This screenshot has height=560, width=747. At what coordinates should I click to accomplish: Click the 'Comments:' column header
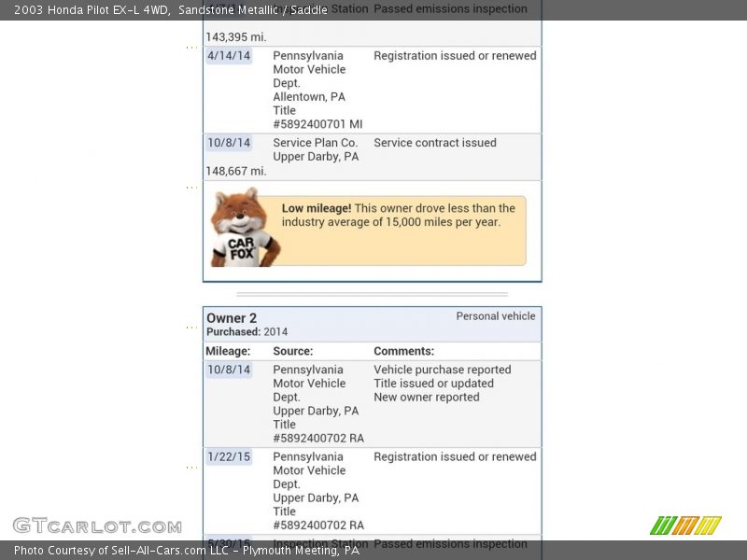pyautogui.click(x=404, y=352)
